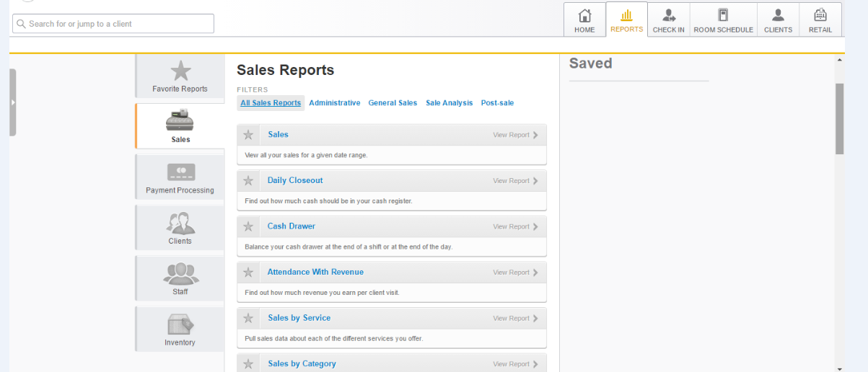868x372 pixels.
Task: Click View Report for Cash Drawer
Action: [515, 226]
